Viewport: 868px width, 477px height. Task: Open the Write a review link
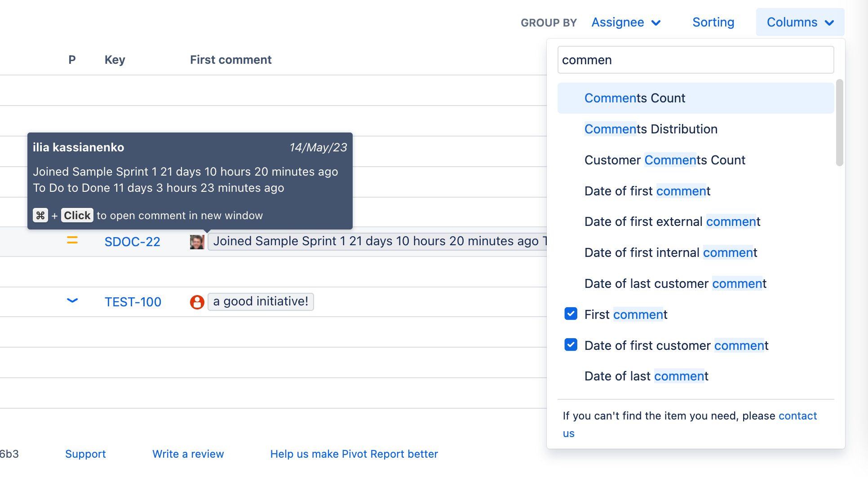click(188, 454)
